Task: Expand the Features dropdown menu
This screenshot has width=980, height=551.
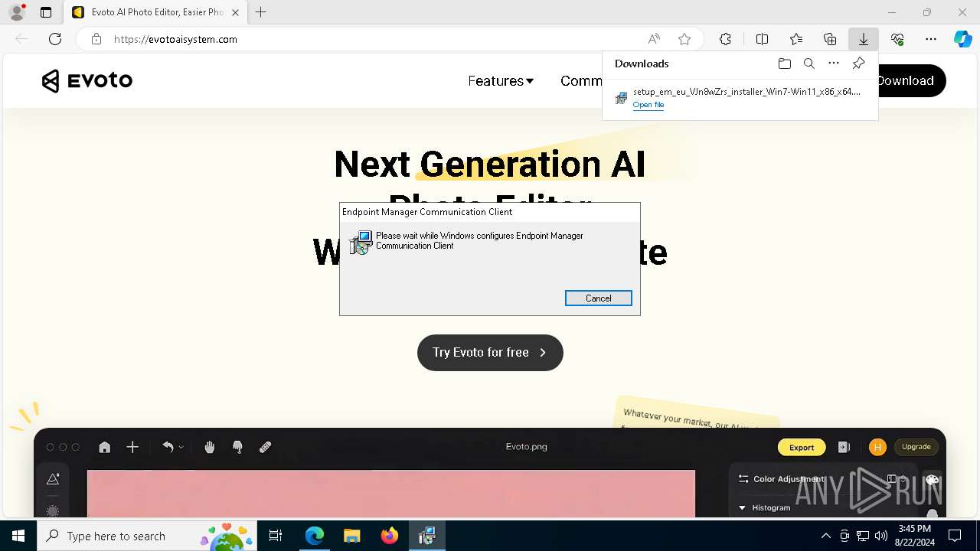Action: (501, 80)
